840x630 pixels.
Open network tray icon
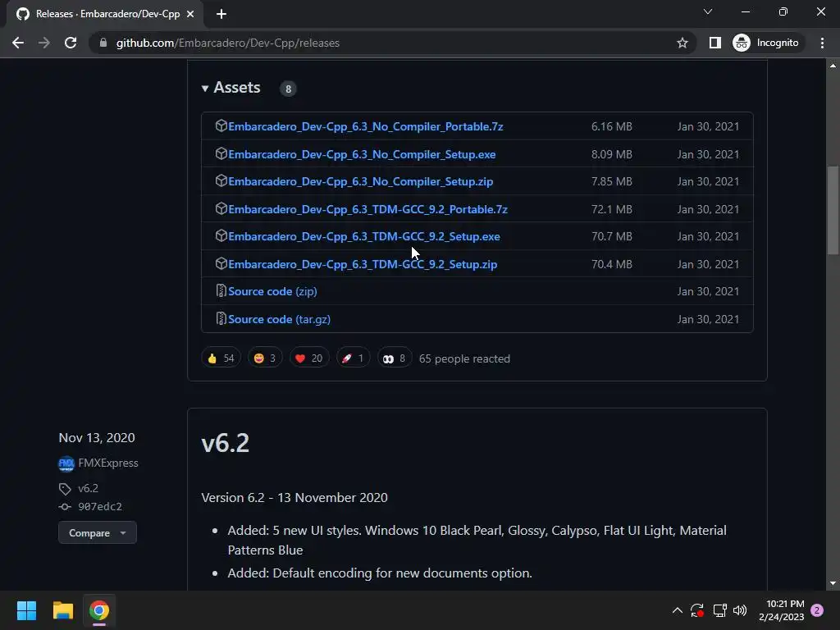[x=719, y=610]
